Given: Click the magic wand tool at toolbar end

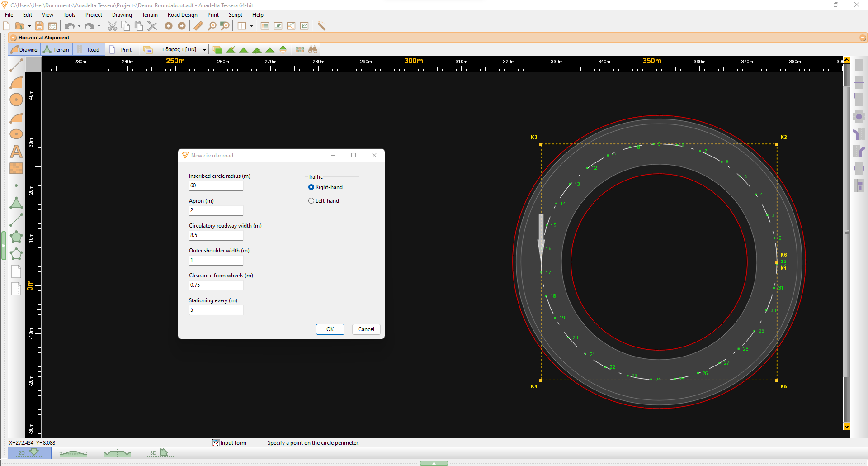Looking at the screenshot, I should pyautogui.click(x=321, y=26).
